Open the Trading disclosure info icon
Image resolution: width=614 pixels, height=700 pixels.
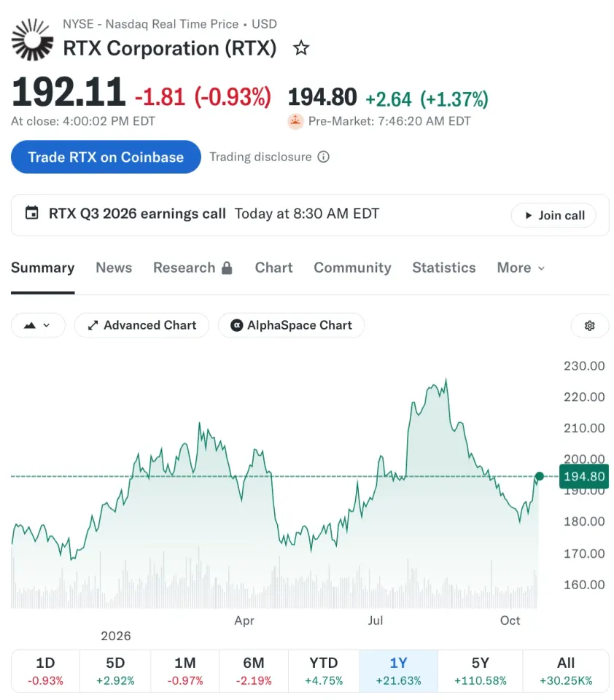coord(323,157)
